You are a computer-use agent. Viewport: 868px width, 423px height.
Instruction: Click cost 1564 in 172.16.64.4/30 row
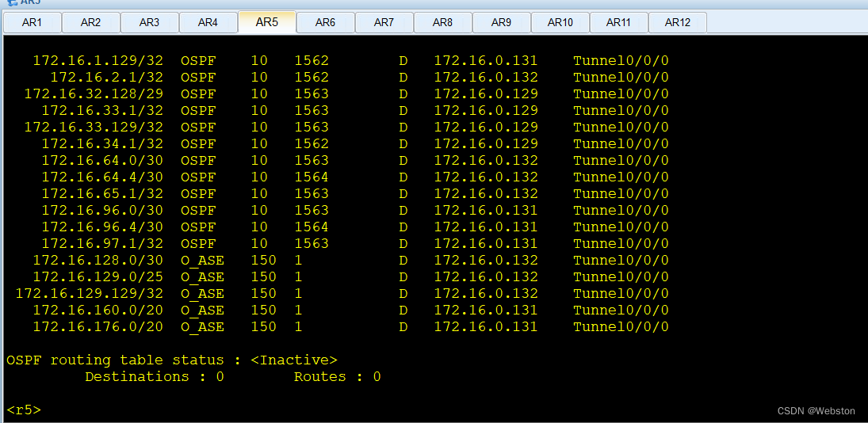(x=311, y=177)
